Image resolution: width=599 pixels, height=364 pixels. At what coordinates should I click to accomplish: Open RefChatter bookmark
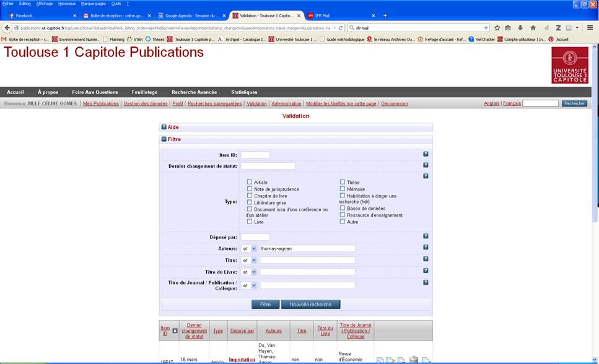481,40
